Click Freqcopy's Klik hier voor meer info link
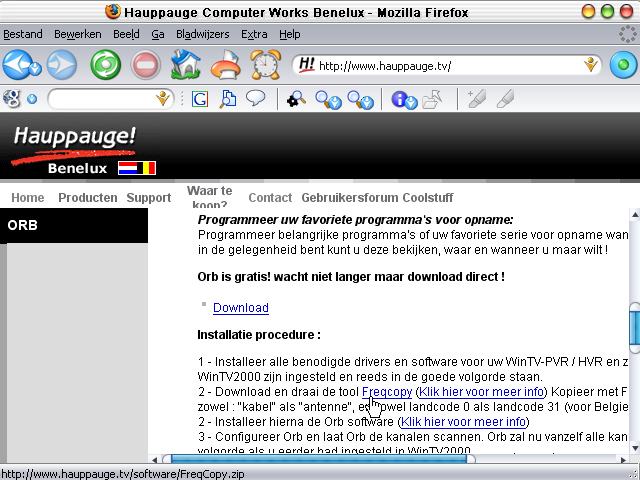 481,392
